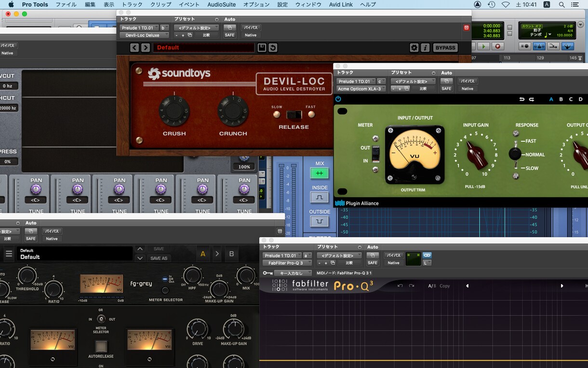Select B state in fg-grey
Viewport: 588px width, 368px height.
pos(231,254)
